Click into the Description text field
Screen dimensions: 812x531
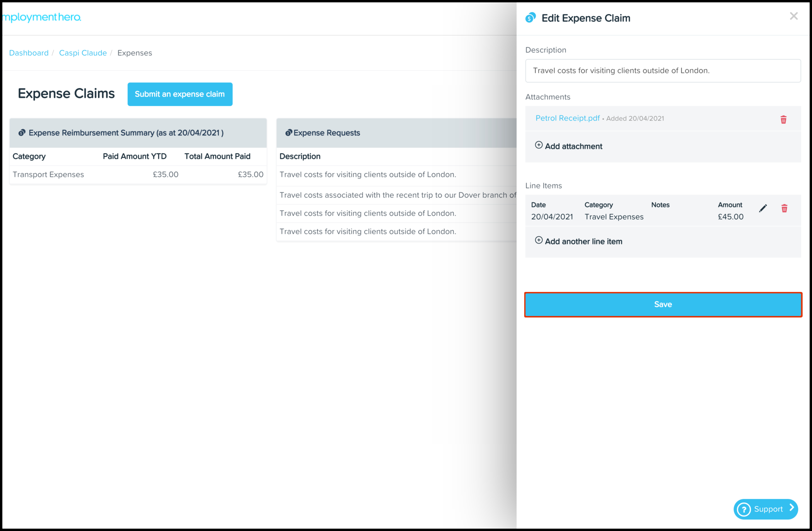pos(663,71)
